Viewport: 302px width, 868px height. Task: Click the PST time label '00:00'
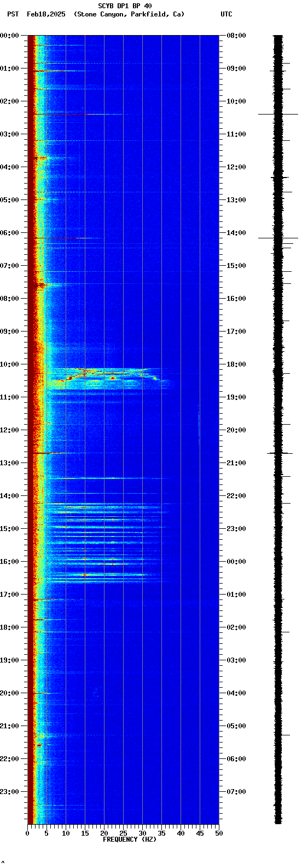pyautogui.click(x=10, y=36)
